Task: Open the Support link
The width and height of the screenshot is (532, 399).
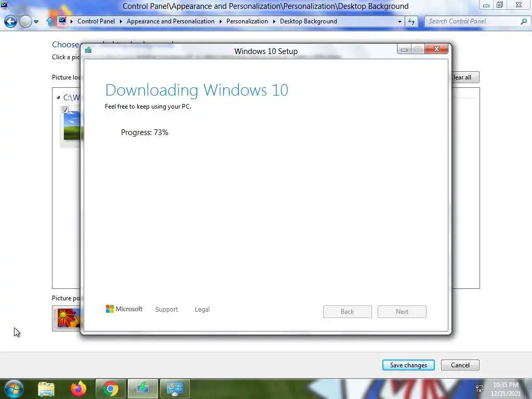Action: (167, 310)
